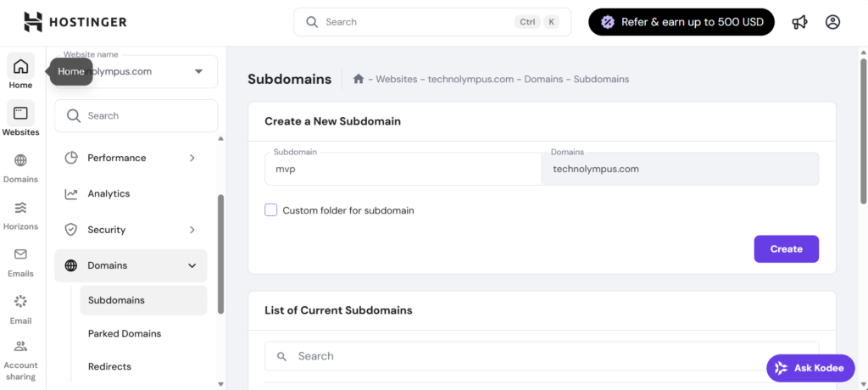Click the breadcrumb home icon
Viewport: 868px width, 390px height.
pyautogui.click(x=359, y=79)
